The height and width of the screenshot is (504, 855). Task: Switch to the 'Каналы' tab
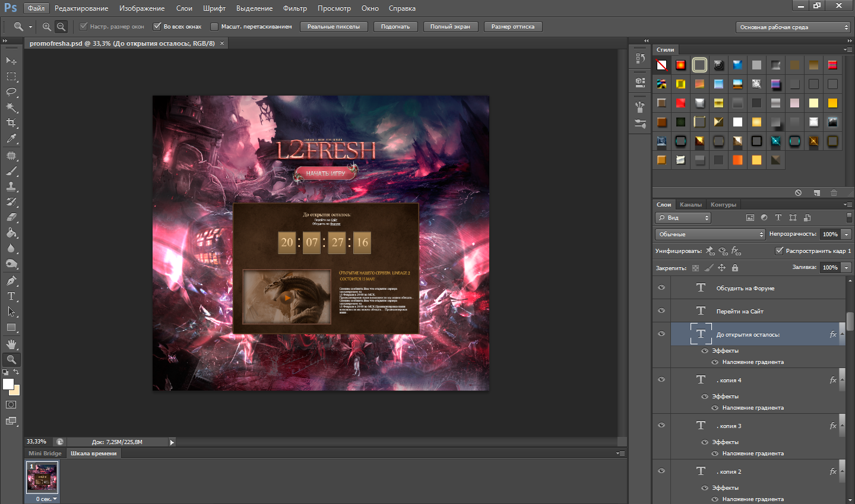coord(691,205)
